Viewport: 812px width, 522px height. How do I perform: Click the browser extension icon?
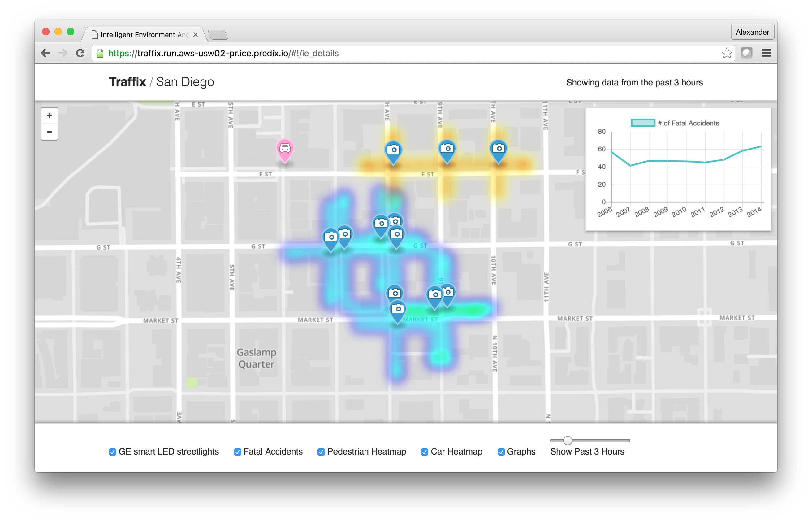pyautogui.click(x=746, y=53)
